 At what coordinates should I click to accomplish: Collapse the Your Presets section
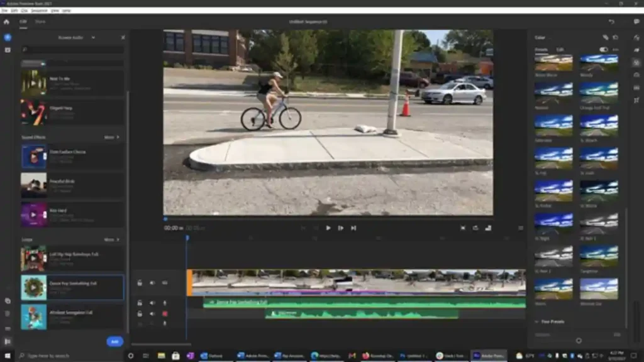536,321
